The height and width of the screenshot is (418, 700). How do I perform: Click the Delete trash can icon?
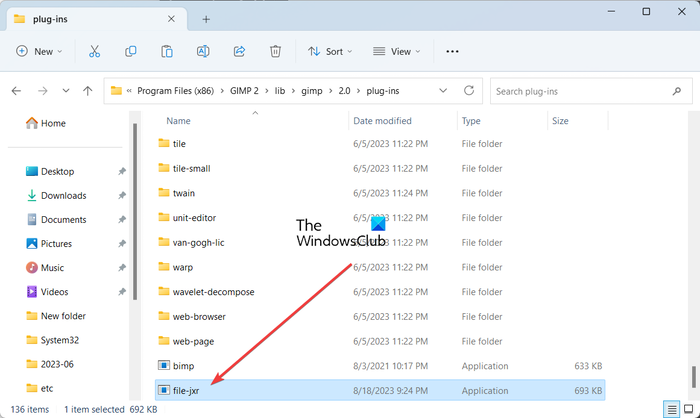(275, 51)
